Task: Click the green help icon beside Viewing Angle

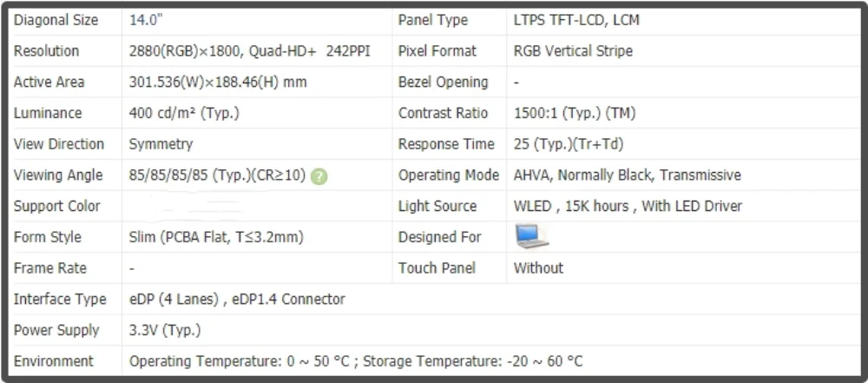Action: point(319,176)
